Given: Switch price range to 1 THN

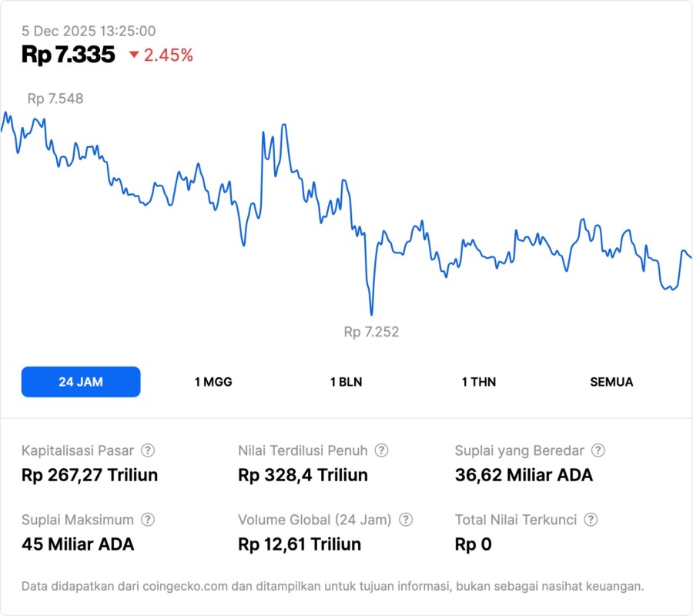Looking at the screenshot, I should [477, 381].
